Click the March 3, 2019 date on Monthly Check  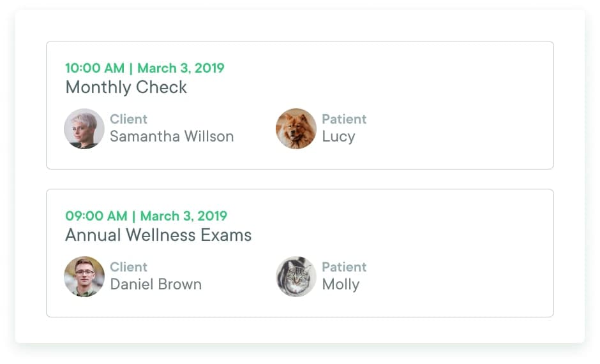point(181,68)
